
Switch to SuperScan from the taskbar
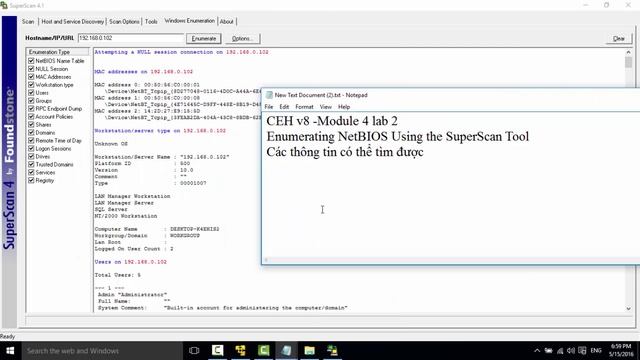tap(332, 350)
